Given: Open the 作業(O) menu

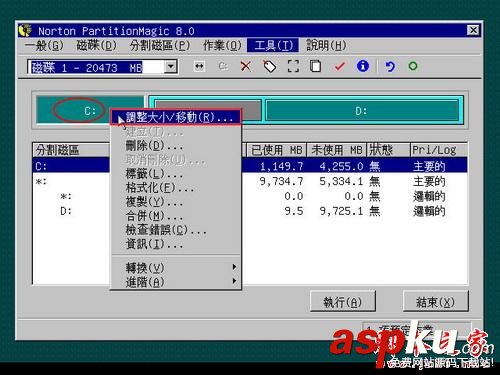Looking at the screenshot, I should (x=222, y=45).
